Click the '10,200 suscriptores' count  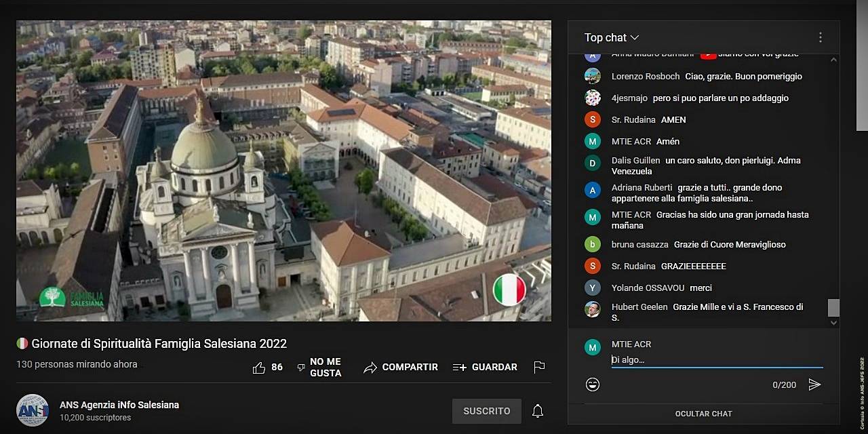pos(95,418)
